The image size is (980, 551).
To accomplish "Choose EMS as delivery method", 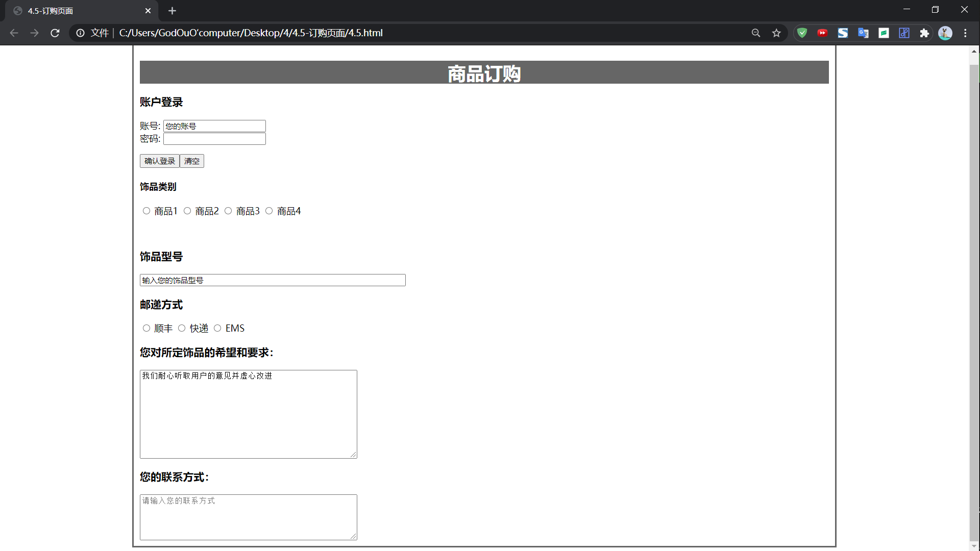I will [217, 329].
